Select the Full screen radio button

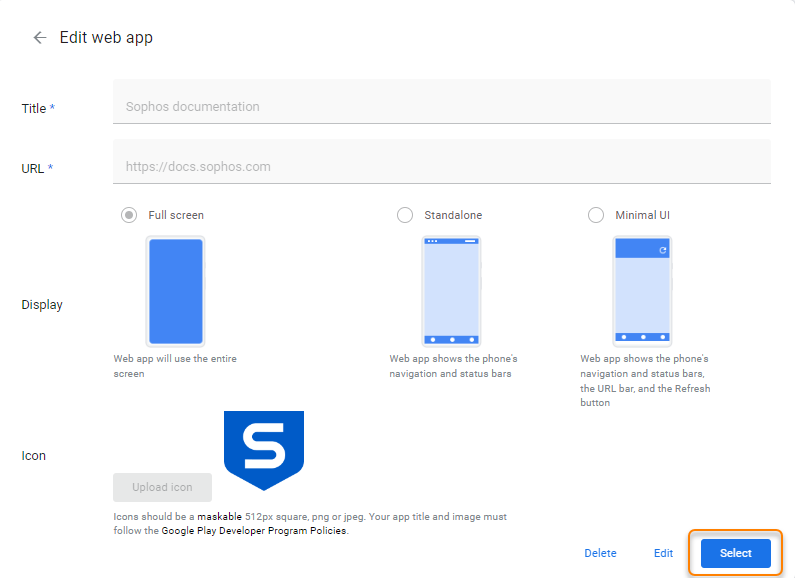coord(129,215)
